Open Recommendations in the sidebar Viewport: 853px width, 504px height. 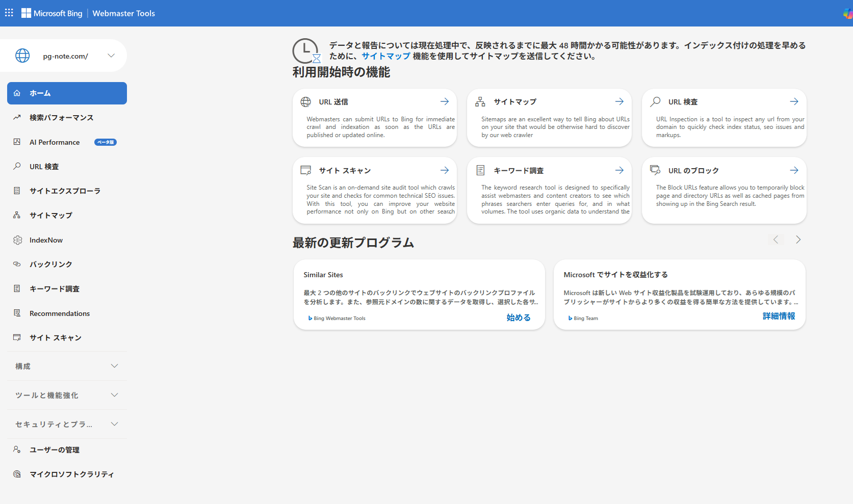(67, 313)
